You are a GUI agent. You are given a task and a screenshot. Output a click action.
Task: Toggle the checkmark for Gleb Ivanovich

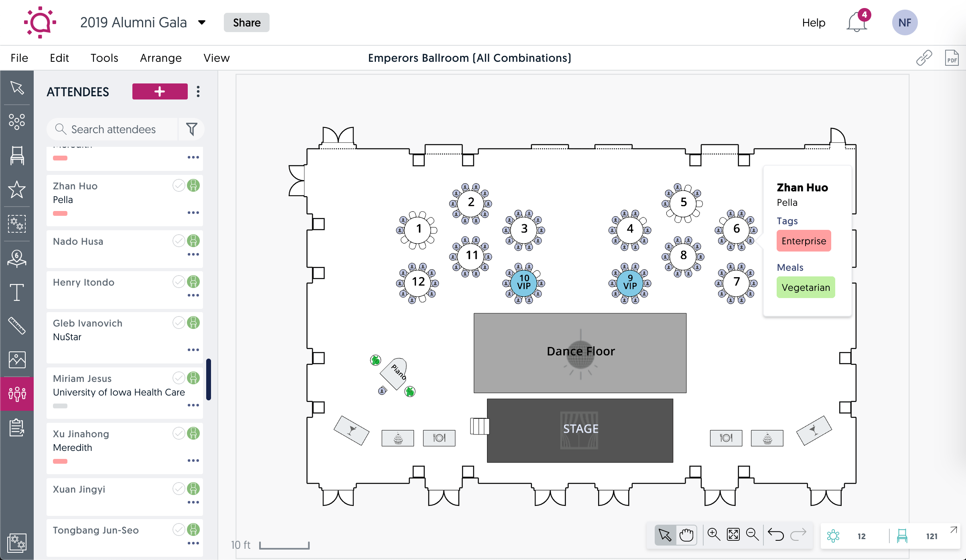click(179, 323)
